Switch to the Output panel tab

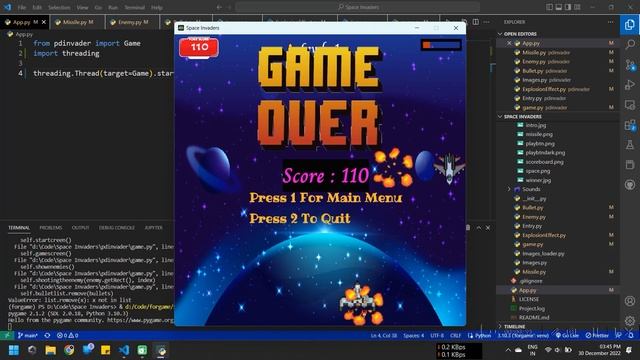coord(80,227)
